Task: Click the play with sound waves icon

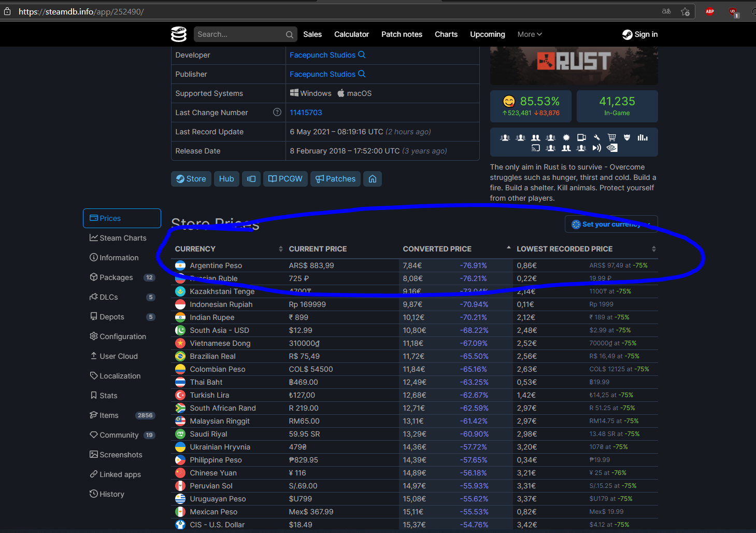Action: [x=597, y=148]
